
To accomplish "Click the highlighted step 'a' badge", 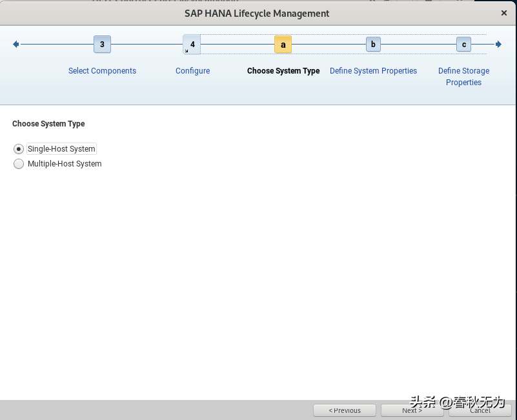I will tap(283, 45).
